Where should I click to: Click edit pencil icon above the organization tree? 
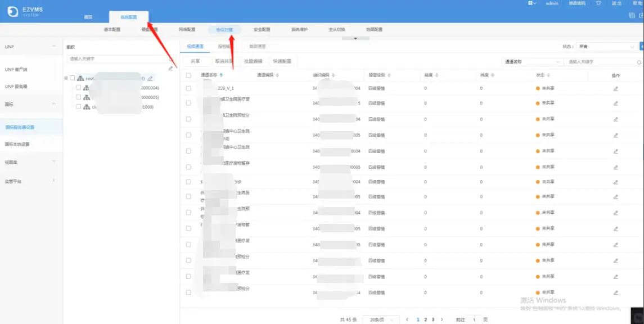(x=170, y=68)
